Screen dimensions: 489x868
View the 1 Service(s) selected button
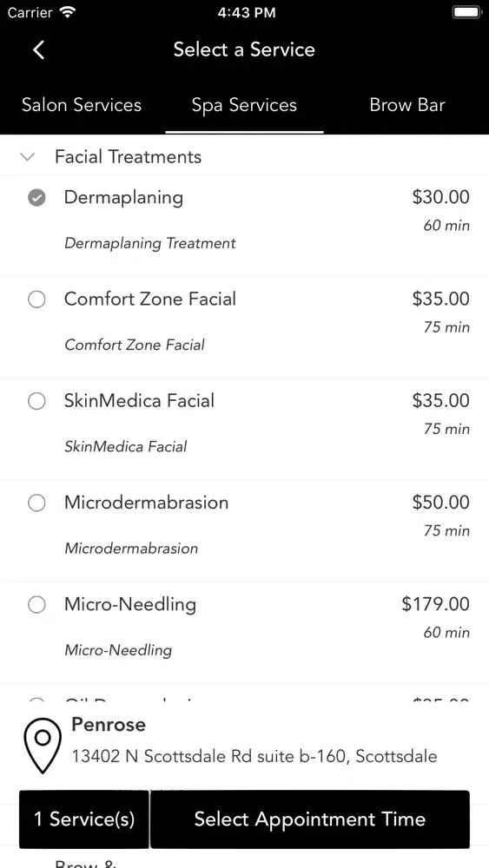pyautogui.click(x=84, y=819)
